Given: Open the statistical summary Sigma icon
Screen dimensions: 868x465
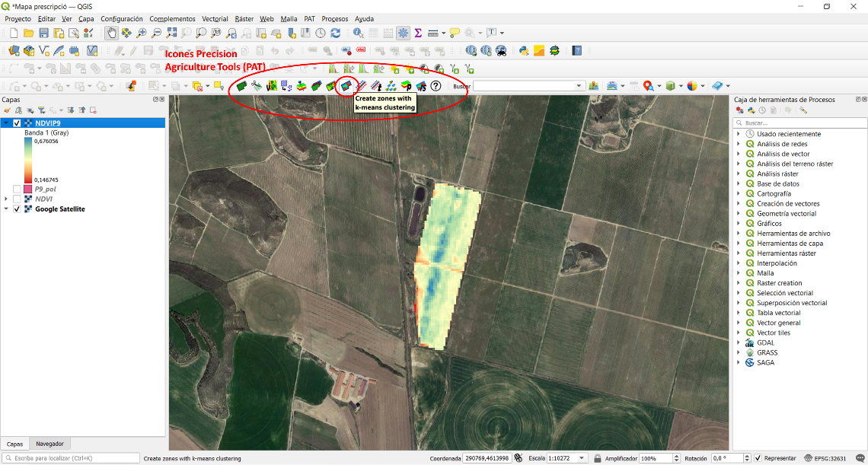Looking at the screenshot, I should tap(418, 33).
